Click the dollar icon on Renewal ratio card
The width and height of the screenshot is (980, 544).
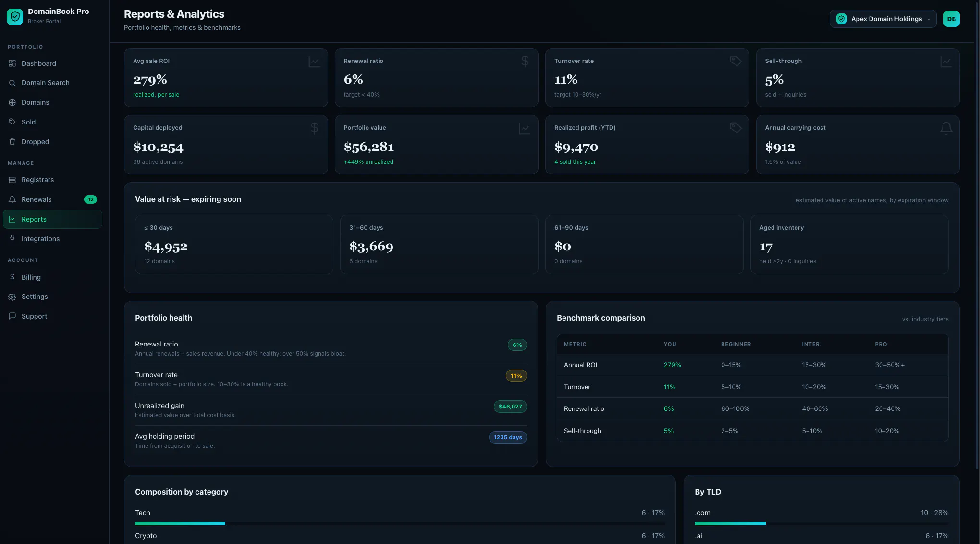click(x=525, y=61)
